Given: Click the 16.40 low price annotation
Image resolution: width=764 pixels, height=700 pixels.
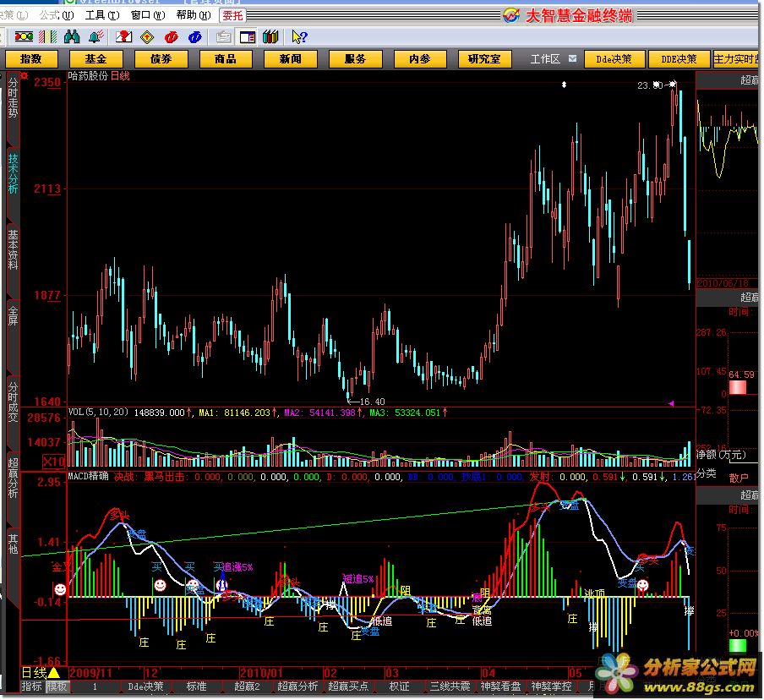Looking at the screenshot, I should [x=372, y=402].
